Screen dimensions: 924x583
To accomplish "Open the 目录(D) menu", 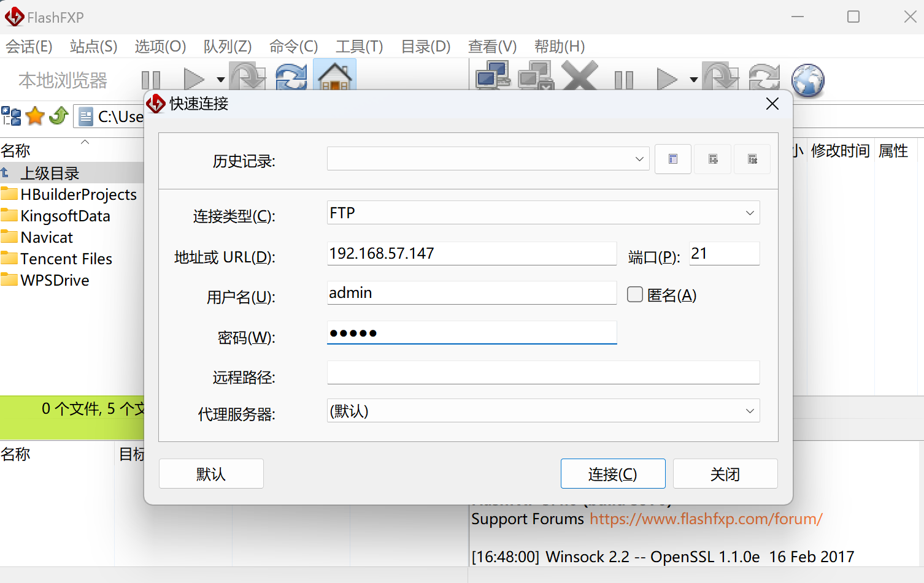I will tap(426, 47).
